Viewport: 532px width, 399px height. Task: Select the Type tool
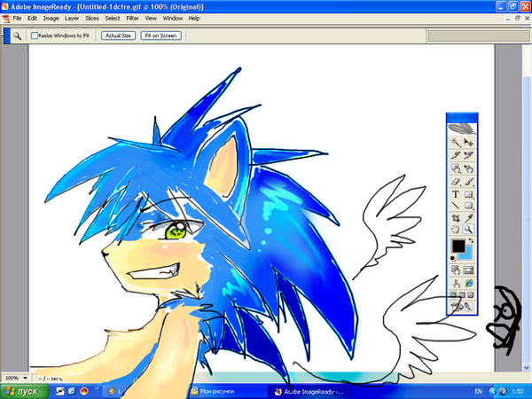click(456, 194)
